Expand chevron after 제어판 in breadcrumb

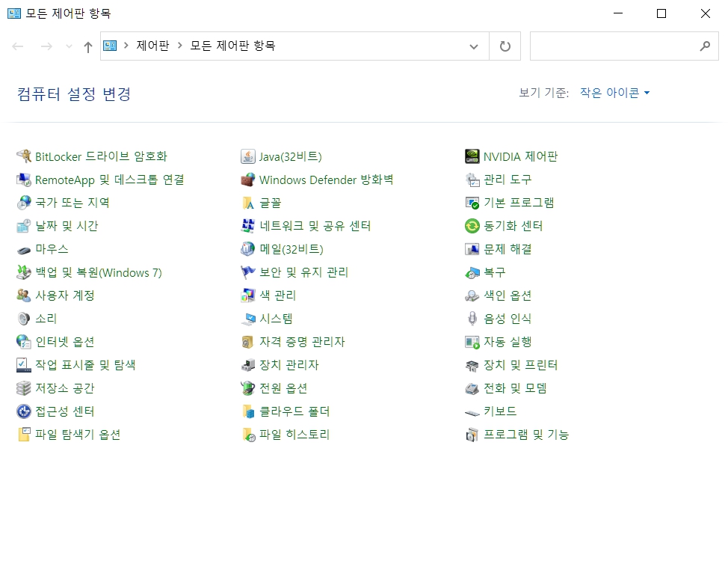coord(180,46)
